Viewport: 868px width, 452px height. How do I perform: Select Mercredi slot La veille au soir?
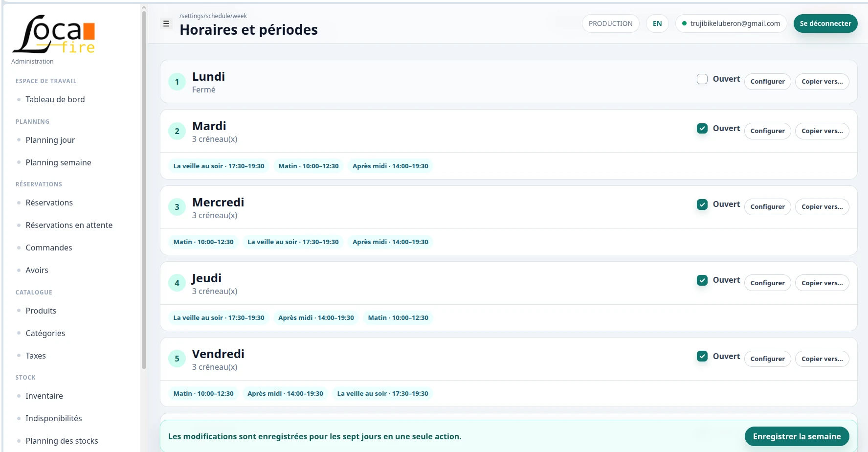point(293,242)
